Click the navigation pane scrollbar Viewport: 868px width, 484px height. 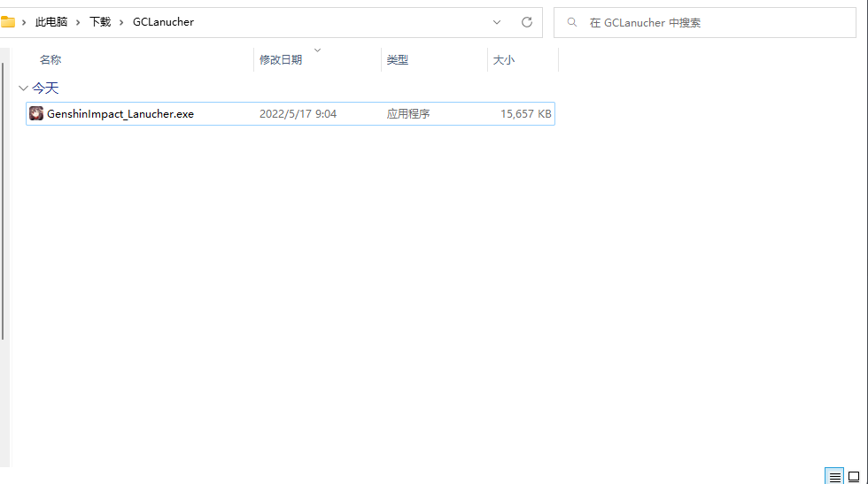[3, 201]
